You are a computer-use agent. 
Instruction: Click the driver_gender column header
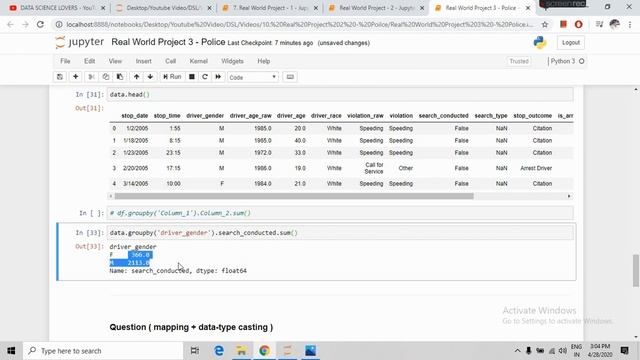pyautogui.click(x=205, y=116)
